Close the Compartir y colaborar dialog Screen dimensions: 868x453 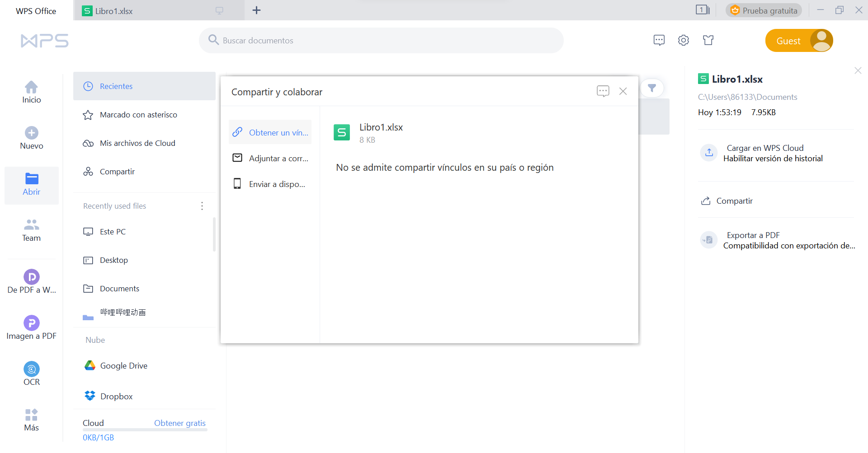623,91
